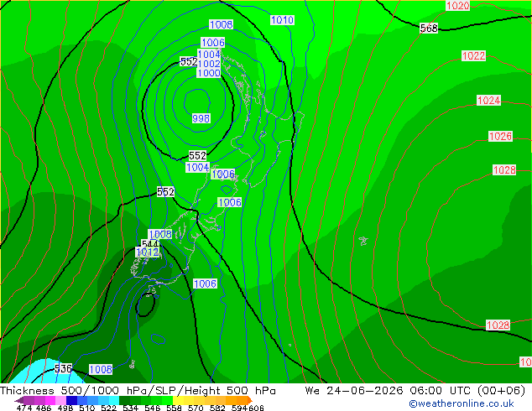Click the 998 low pressure center label
The width and height of the screenshot is (532, 411).
pyautogui.click(x=201, y=118)
